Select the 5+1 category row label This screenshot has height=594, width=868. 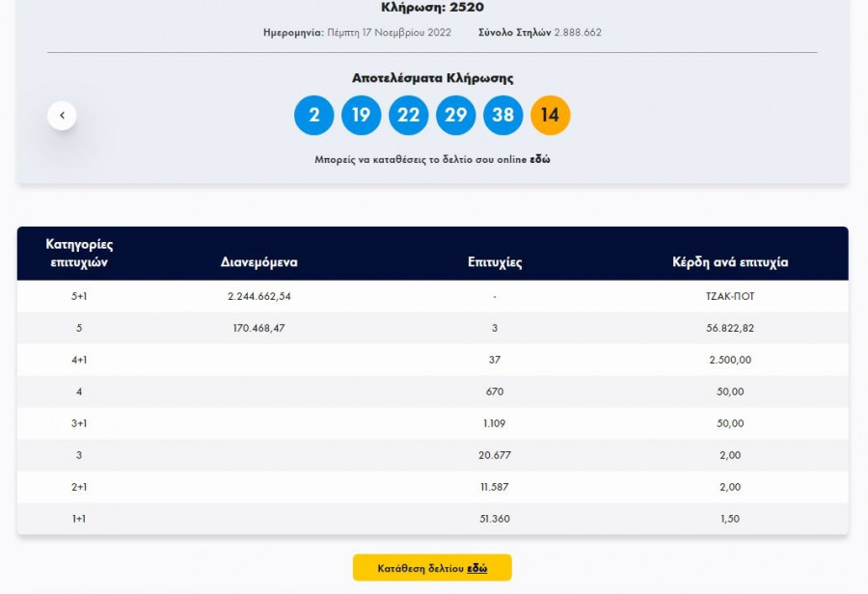[79, 296]
